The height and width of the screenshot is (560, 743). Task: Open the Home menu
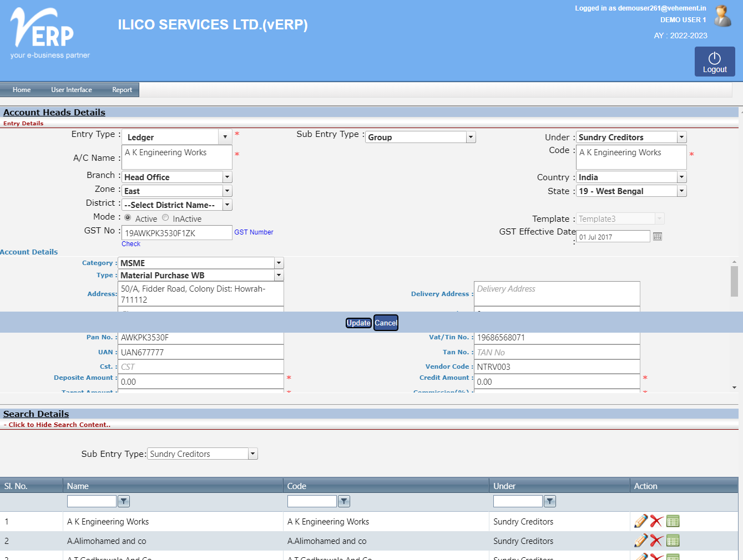pyautogui.click(x=22, y=90)
